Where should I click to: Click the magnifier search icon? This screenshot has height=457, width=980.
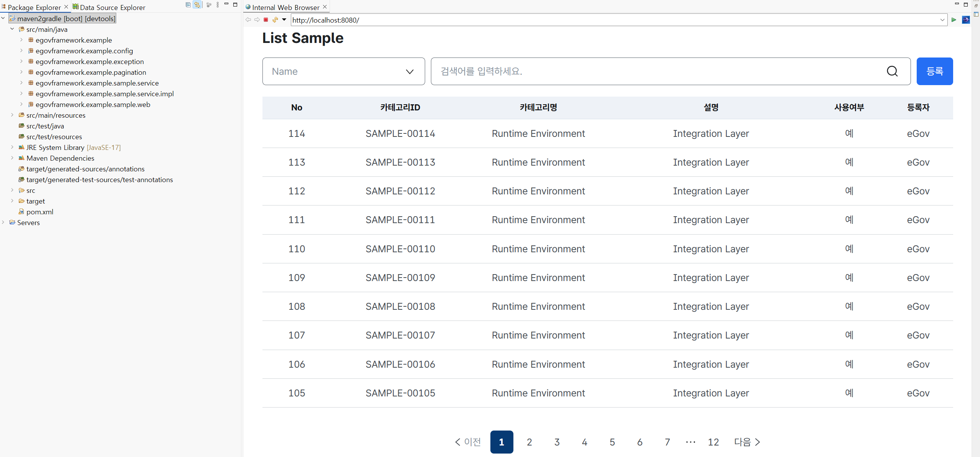[x=892, y=71]
